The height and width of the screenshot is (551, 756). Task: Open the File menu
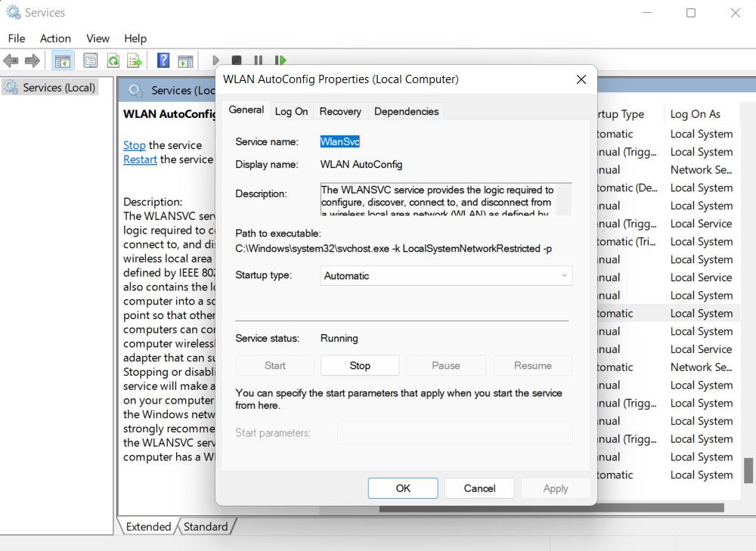[17, 39]
